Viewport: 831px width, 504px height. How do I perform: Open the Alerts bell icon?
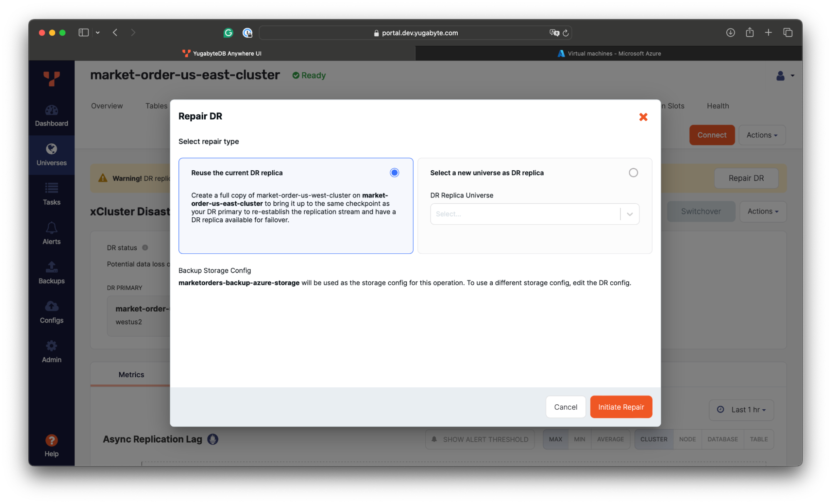pos(52,233)
